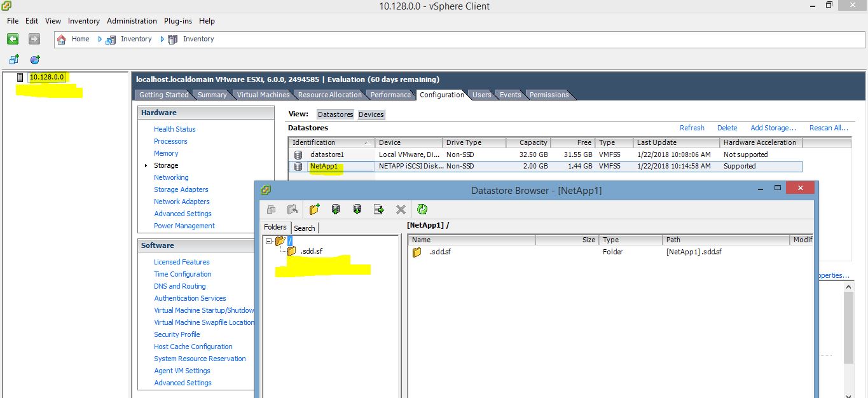868x398 pixels.
Task: Refresh the Datastore Browser listing
Action: pyautogui.click(x=422, y=209)
